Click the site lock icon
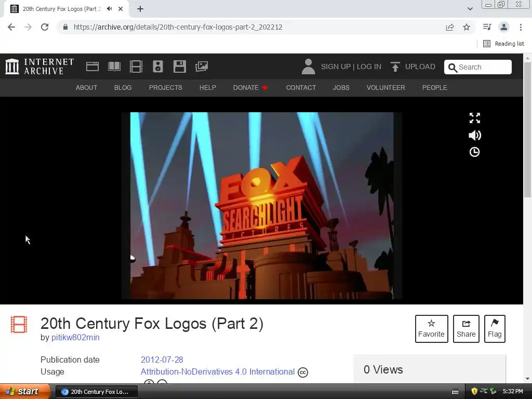 click(x=65, y=27)
